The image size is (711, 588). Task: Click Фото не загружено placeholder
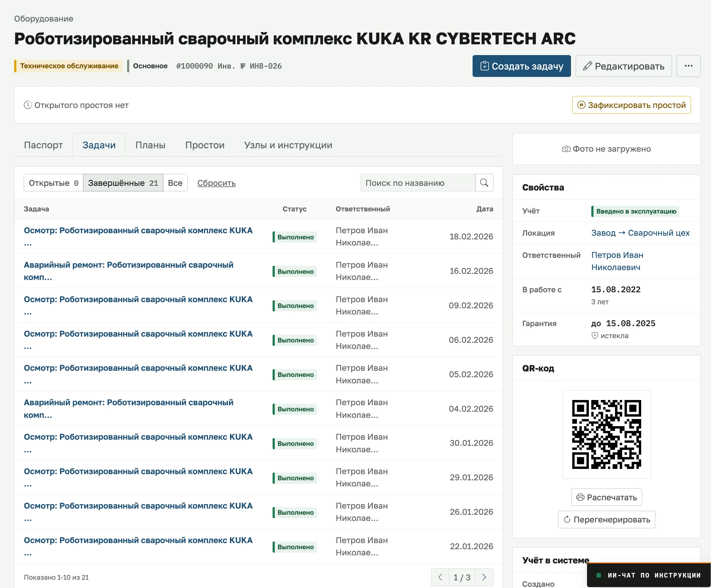coord(606,149)
